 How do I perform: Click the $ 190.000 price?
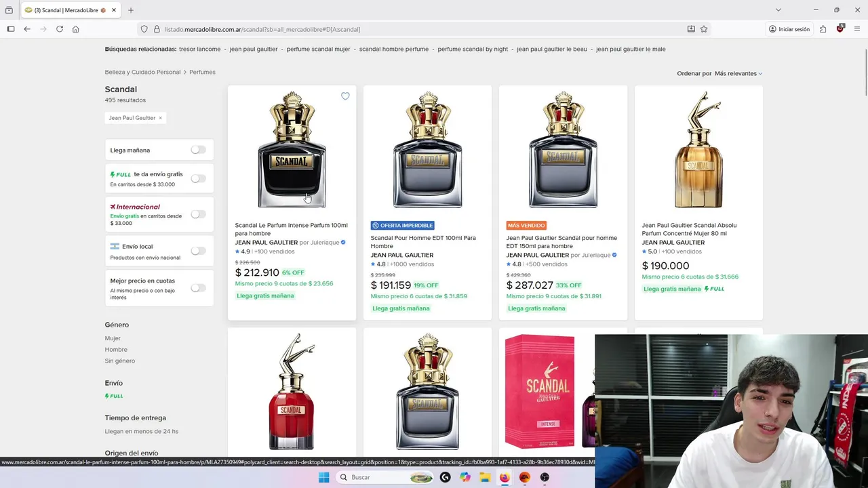pos(665,266)
